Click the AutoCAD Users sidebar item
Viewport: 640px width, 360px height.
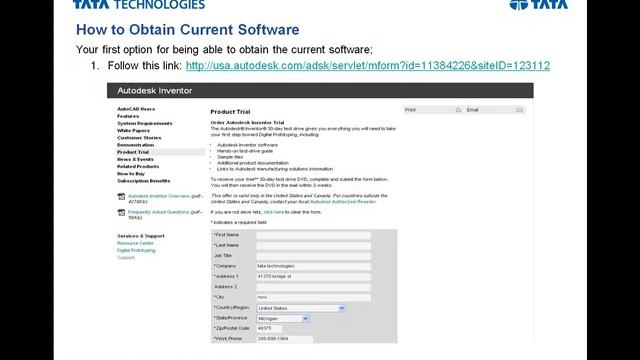pos(136,109)
